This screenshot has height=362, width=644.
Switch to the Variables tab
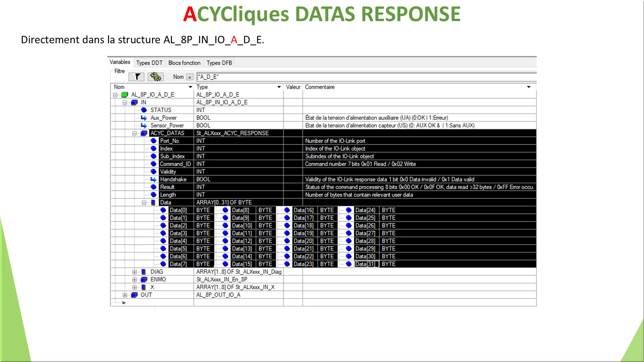[x=120, y=62]
